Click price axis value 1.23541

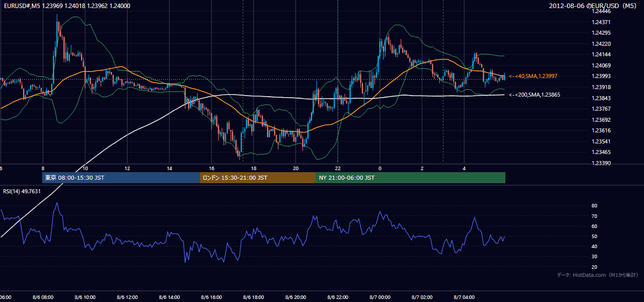coord(601,141)
